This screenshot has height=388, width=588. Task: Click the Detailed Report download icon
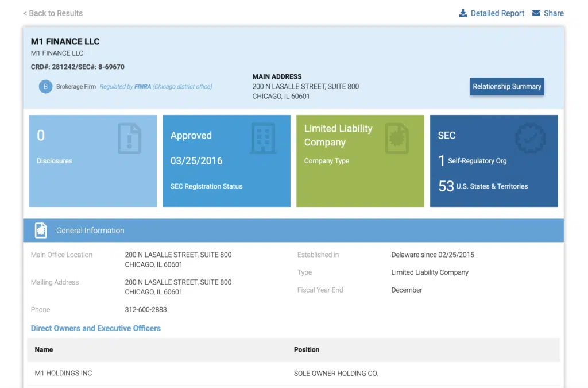[463, 13]
